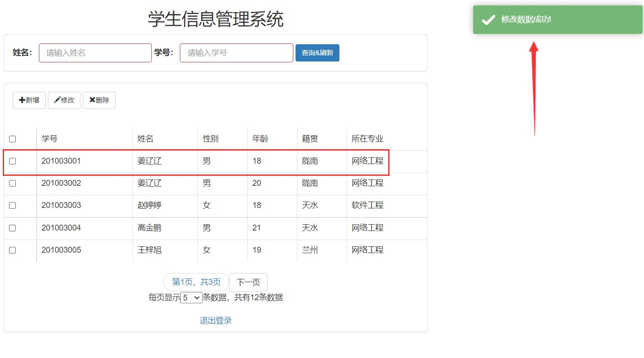Click the 学号 column header
Image resolution: width=644 pixels, height=358 pixels.
point(50,139)
